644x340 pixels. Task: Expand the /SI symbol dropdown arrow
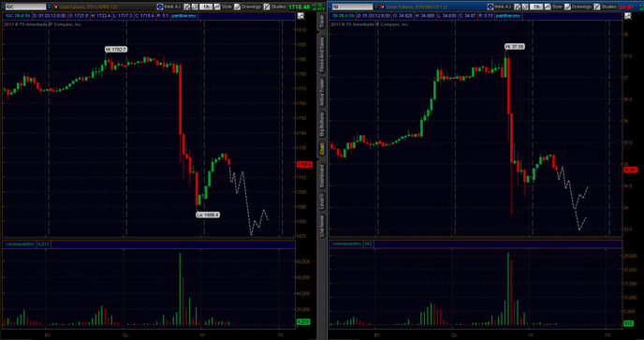pos(376,7)
